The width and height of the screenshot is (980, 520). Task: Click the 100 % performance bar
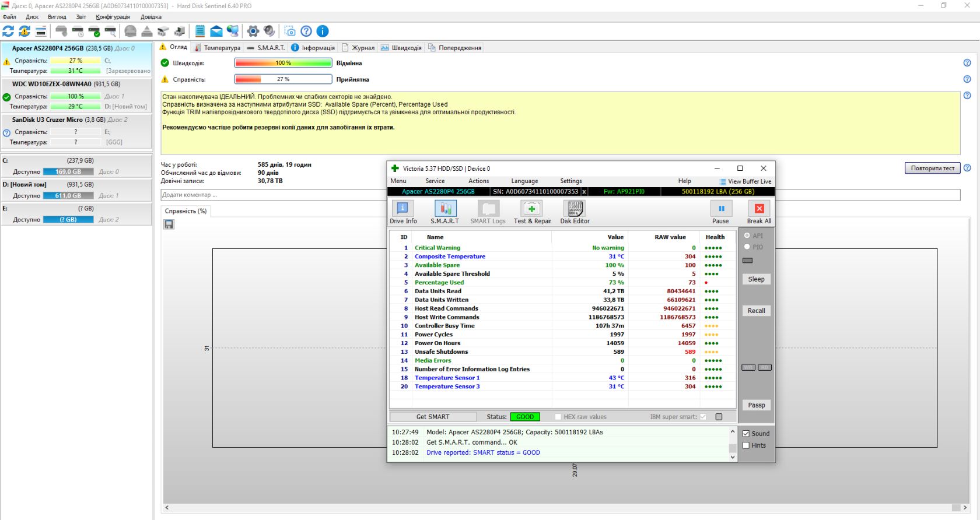283,63
